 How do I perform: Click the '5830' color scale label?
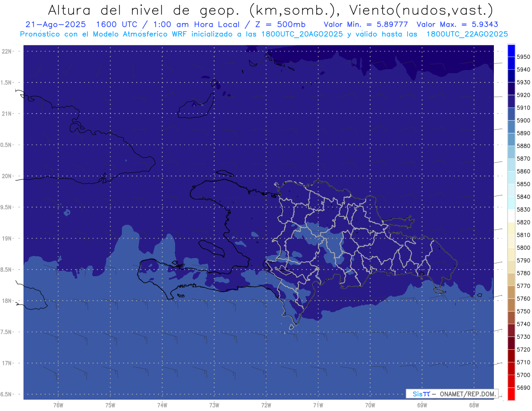point(524,209)
